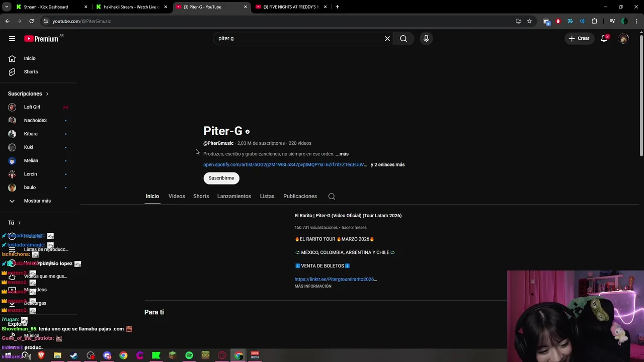Open Steam from the taskbar

[x=74, y=355]
